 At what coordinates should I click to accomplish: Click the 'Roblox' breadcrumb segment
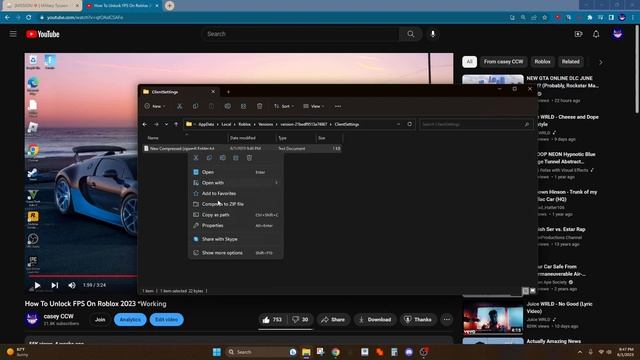pos(244,124)
